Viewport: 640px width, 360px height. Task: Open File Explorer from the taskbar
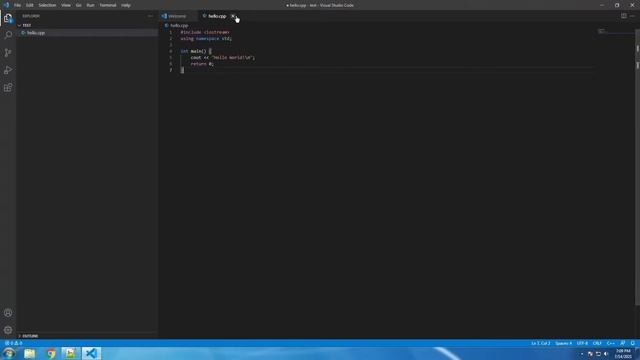pyautogui.click(x=29, y=353)
